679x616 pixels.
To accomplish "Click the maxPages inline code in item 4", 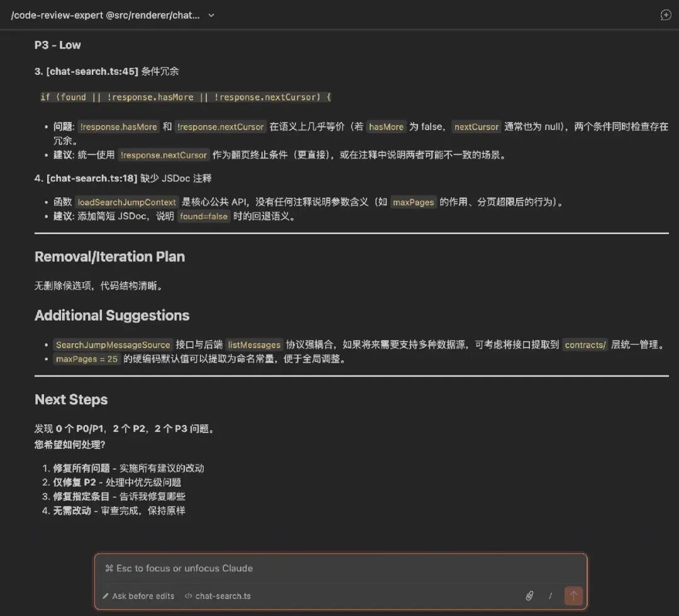I will [413, 202].
